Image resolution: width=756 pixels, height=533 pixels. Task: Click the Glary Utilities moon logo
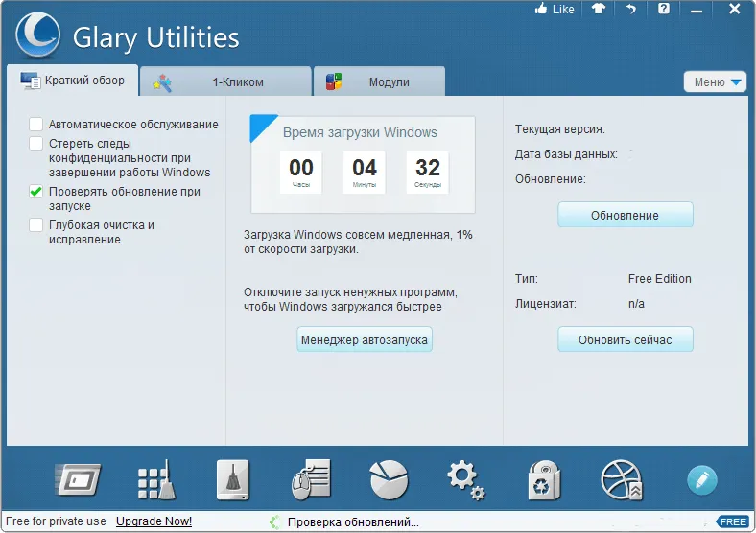click(37, 35)
